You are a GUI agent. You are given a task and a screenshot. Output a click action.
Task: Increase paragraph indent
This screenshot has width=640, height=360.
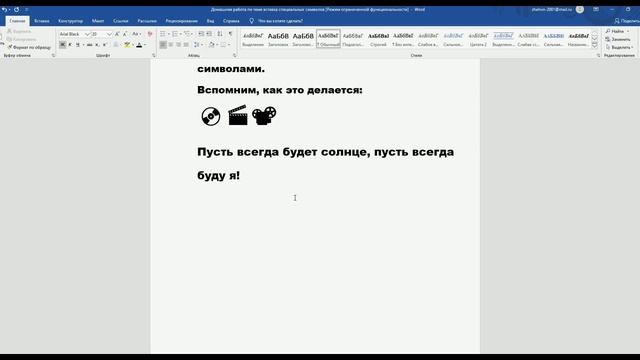[209, 34]
